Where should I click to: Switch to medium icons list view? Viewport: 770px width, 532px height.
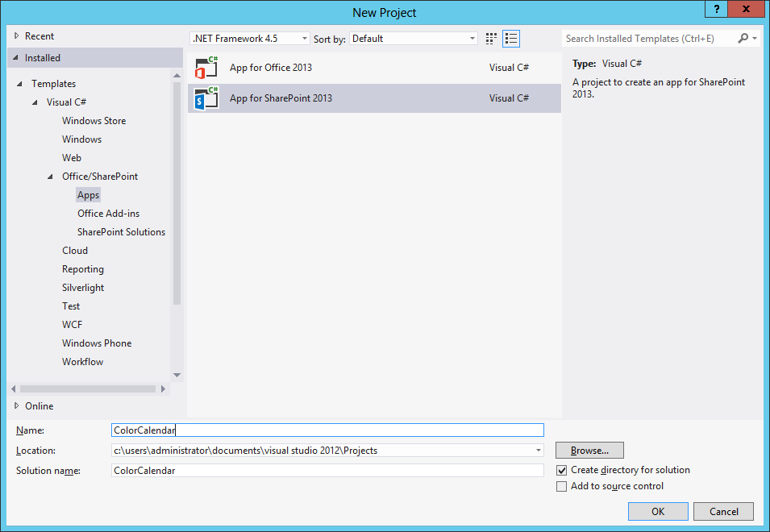point(511,39)
